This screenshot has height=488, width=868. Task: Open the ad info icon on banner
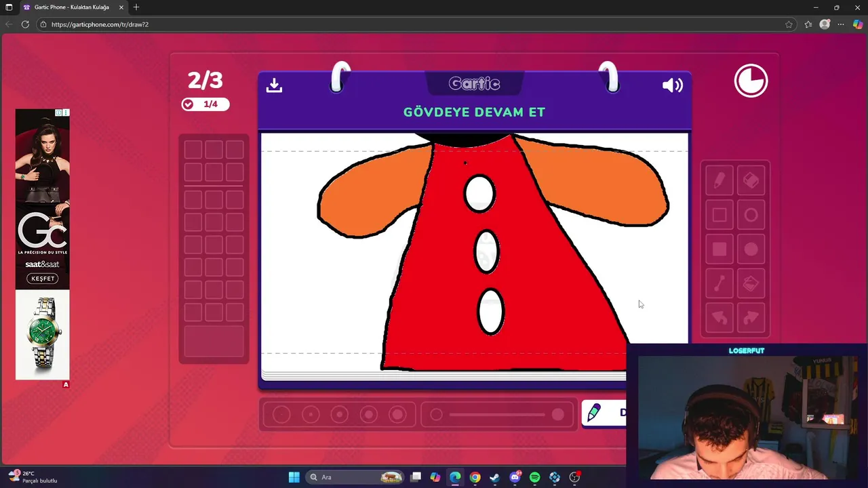pos(59,113)
